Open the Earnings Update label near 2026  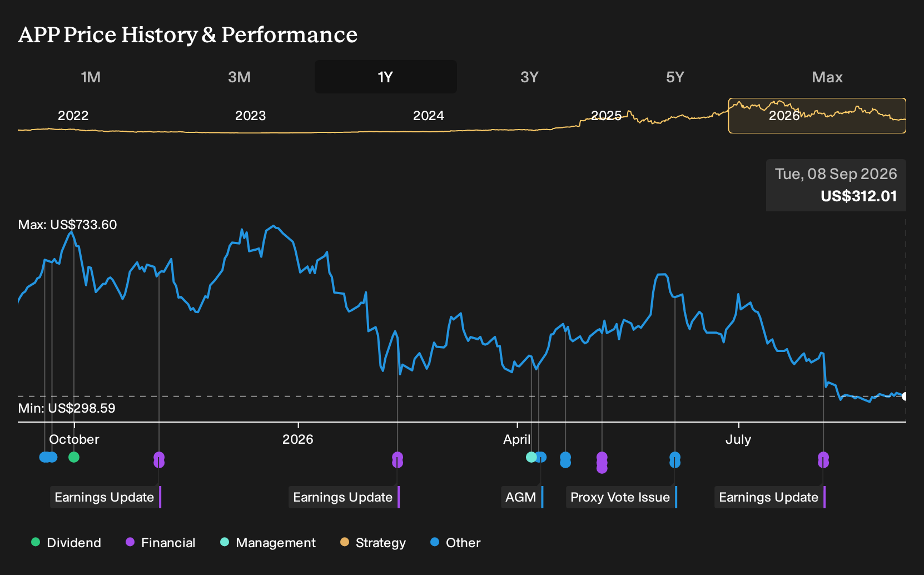tap(344, 497)
